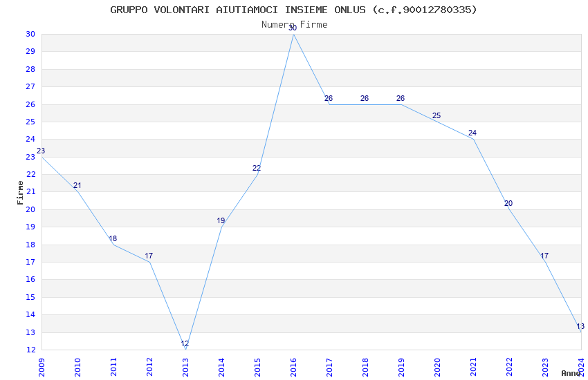Click y-axis tick label 25
The width and height of the screenshot is (588, 380).
click(x=30, y=122)
